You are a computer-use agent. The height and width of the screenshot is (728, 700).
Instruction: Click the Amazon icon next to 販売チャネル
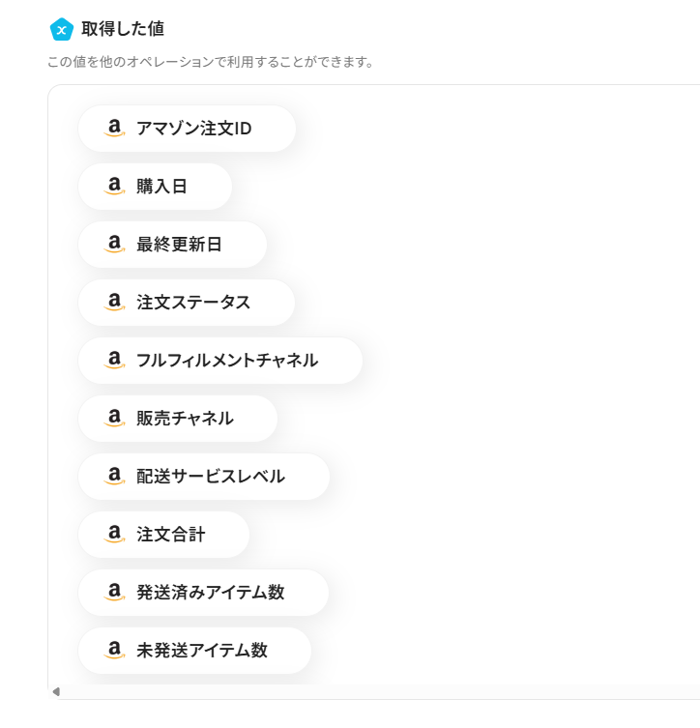click(115, 419)
